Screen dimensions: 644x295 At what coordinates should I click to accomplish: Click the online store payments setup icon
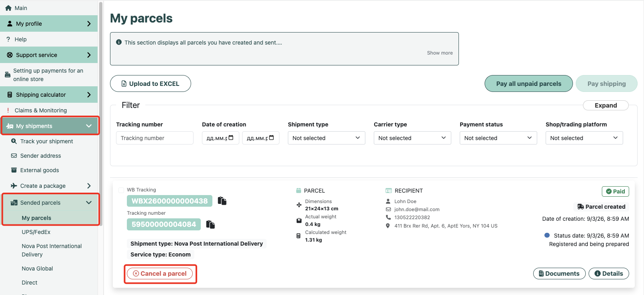click(x=8, y=75)
